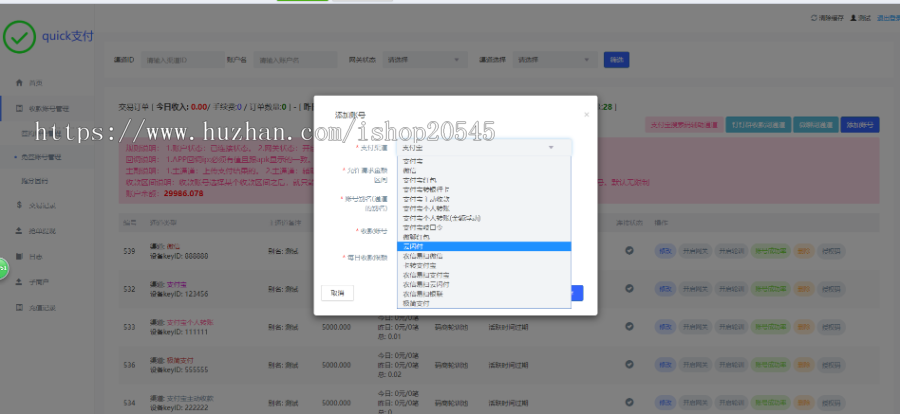Click the home icon beside 首页
This screenshot has width=900, height=414.
[19, 83]
